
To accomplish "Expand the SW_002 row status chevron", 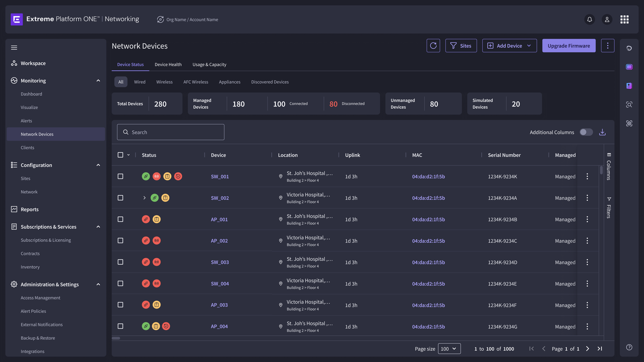I will click(144, 198).
